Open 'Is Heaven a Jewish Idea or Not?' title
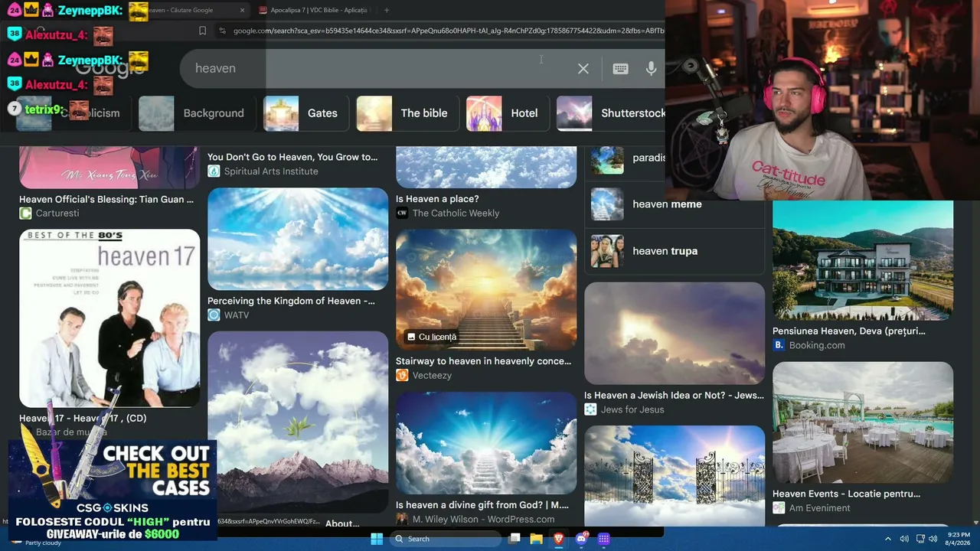 tap(675, 396)
